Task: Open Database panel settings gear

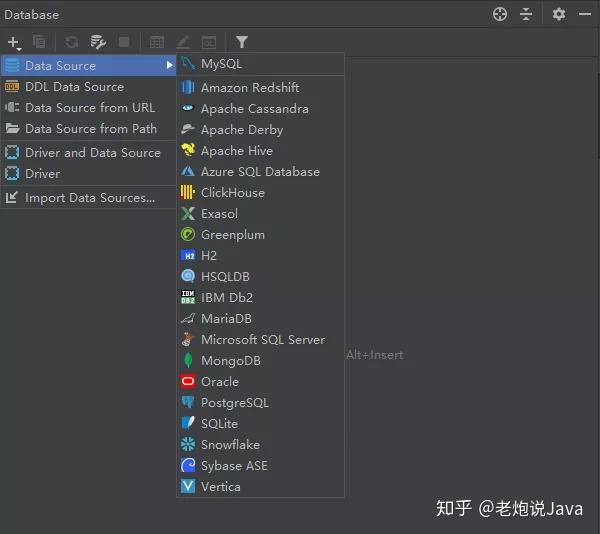Action: pyautogui.click(x=559, y=14)
